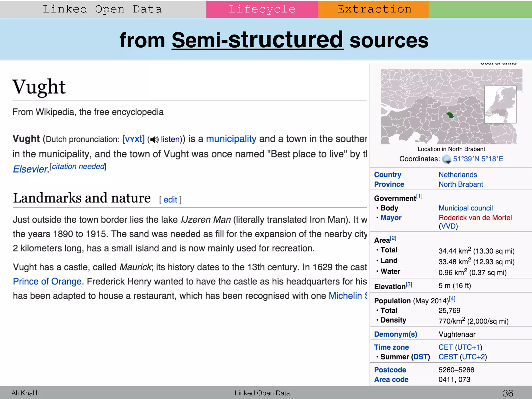The width and height of the screenshot is (532, 399).
Task: Click the speaker listen icon
Action: [x=154, y=139]
